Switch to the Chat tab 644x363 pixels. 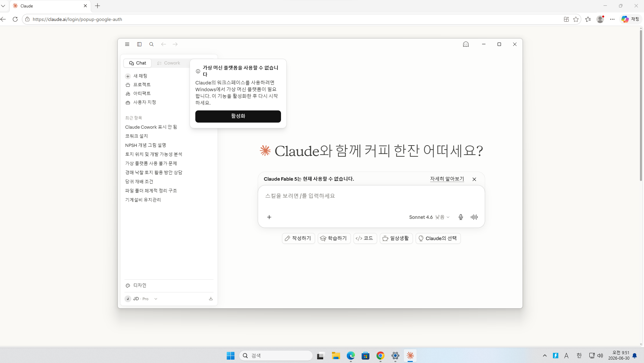pos(138,63)
